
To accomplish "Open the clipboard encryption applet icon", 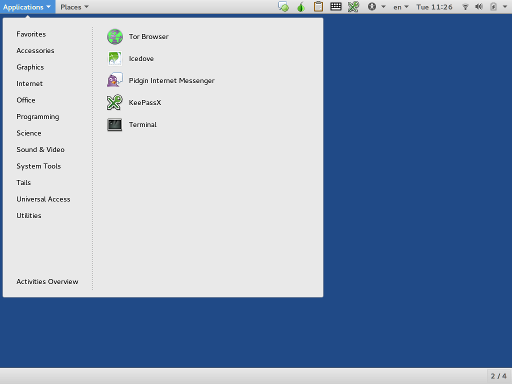I will click(x=318, y=7).
